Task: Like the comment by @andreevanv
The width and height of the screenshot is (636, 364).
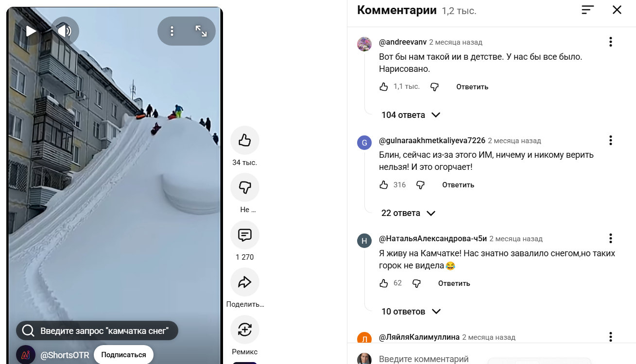Action: click(x=384, y=87)
